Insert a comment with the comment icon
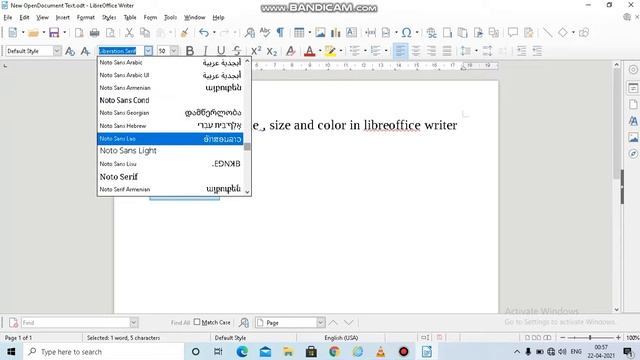640x360 pixels. (x=513, y=33)
